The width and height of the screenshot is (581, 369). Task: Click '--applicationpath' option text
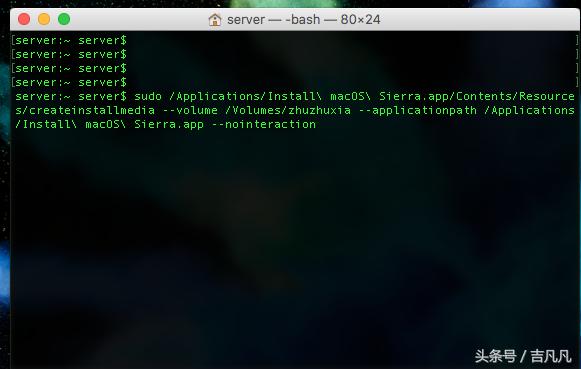[417, 110]
